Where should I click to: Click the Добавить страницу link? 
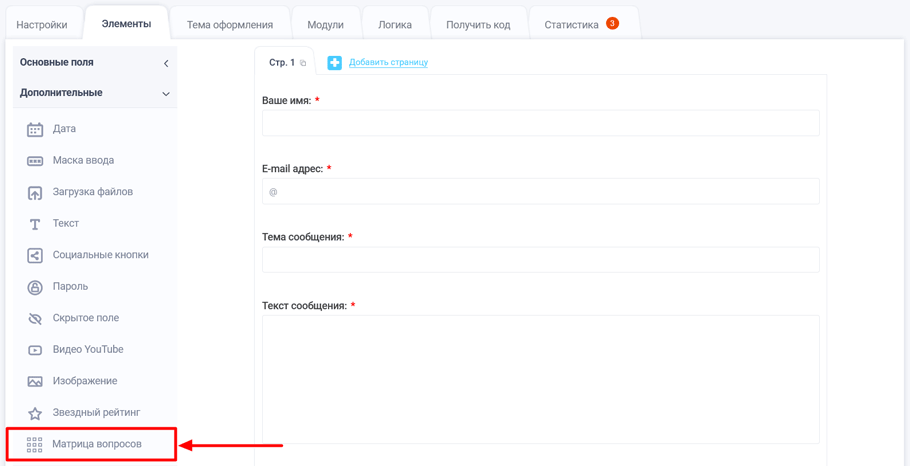(x=388, y=63)
